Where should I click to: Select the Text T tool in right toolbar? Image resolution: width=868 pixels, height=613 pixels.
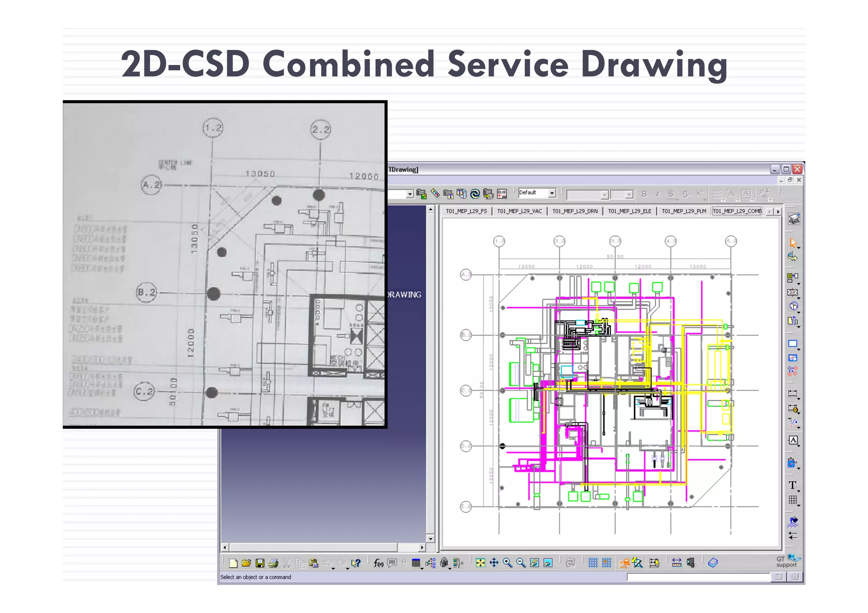(793, 485)
